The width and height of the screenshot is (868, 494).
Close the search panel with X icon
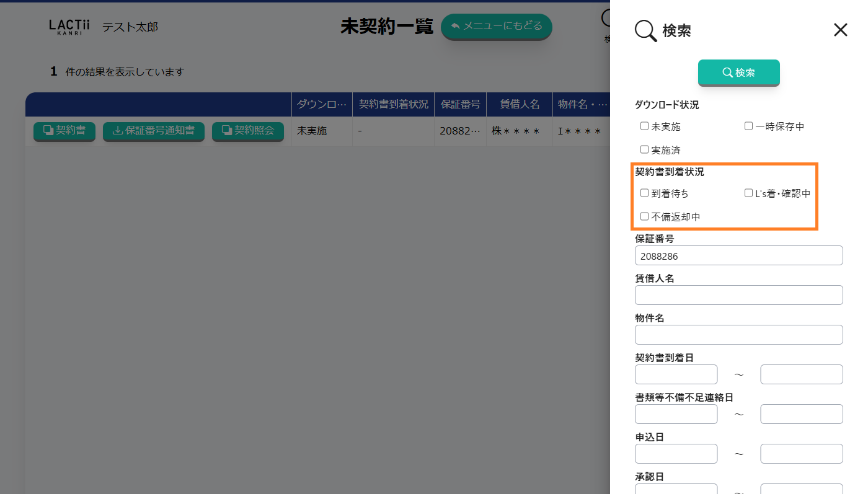click(x=840, y=30)
